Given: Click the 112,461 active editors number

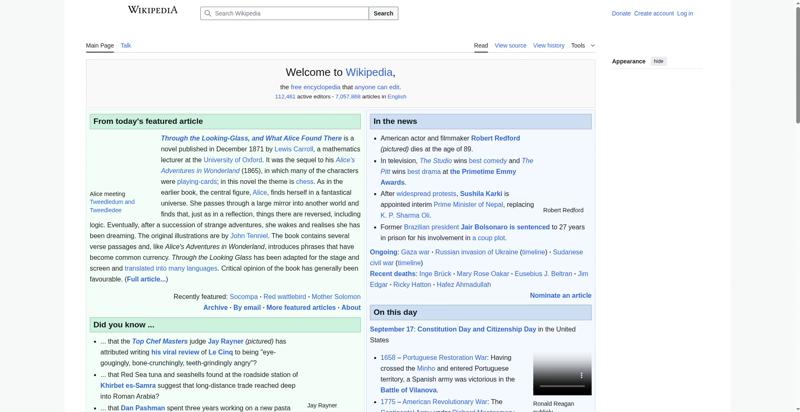Looking at the screenshot, I should 285,96.
